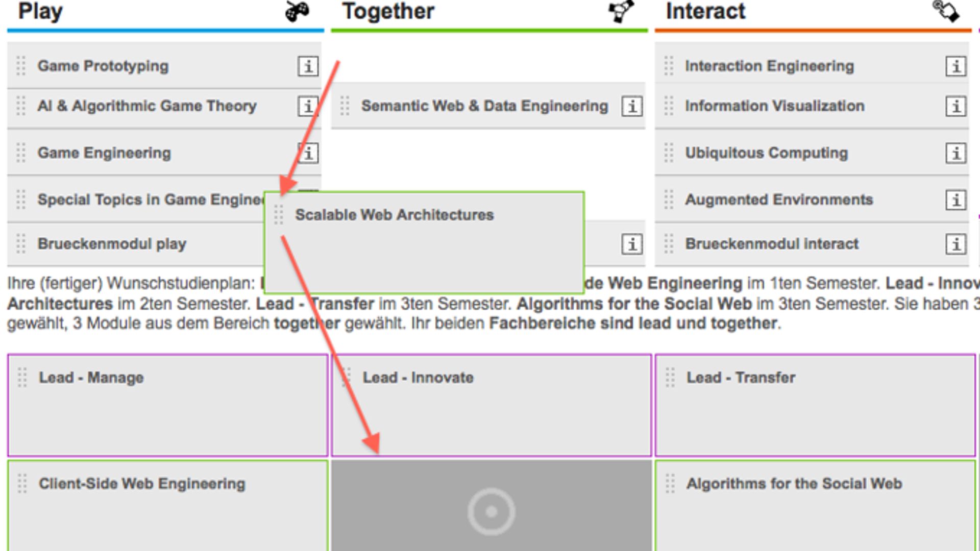Image resolution: width=980 pixels, height=551 pixels.
Task: Select Algorithms for the Social Web box
Action: tap(815, 506)
